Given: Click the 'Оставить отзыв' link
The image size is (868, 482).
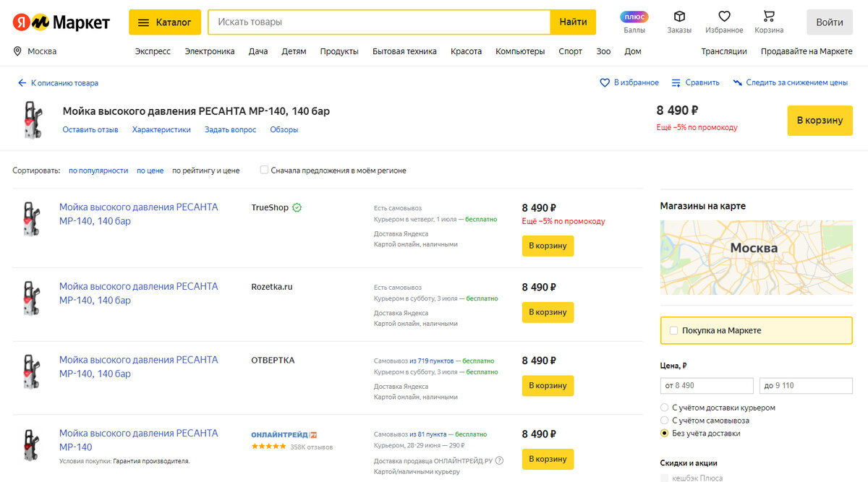Looking at the screenshot, I should tap(90, 130).
